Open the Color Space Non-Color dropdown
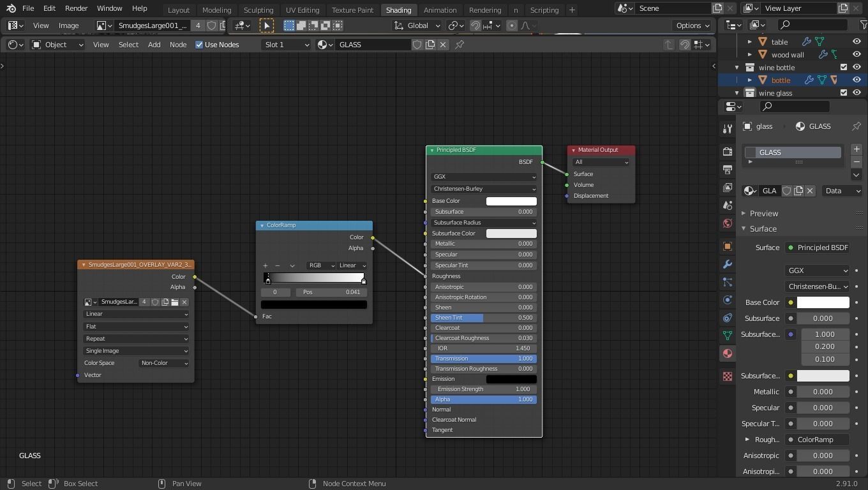Viewport: 868px width, 490px height. pyautogui.click(x=164, y=363)
